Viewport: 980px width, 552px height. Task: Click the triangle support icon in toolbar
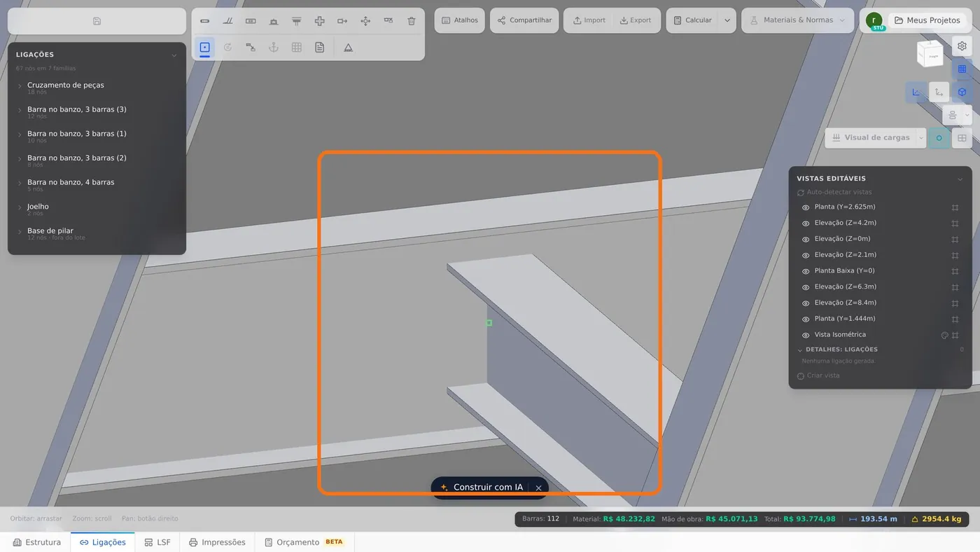click(x=348, y=47)
